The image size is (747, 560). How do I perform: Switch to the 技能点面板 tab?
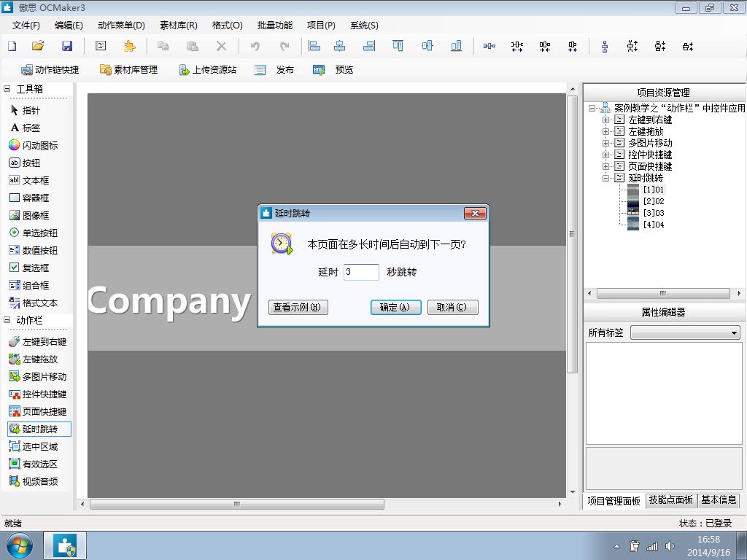(x=670, y=500)
